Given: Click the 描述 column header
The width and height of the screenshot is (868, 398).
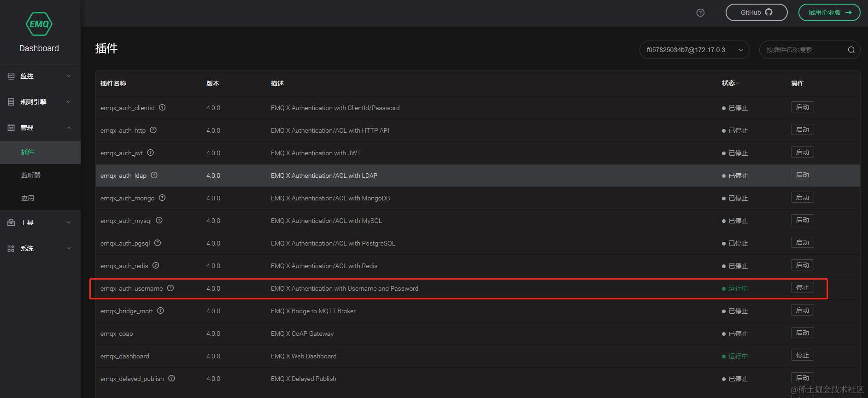Looking at the screenshot, I should click(277, 83).
